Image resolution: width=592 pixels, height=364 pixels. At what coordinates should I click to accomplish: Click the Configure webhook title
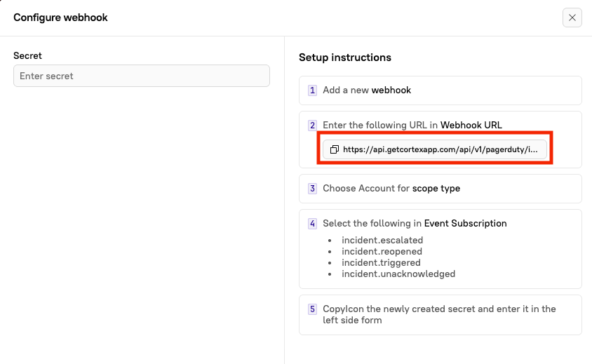[x=60, y=18]
